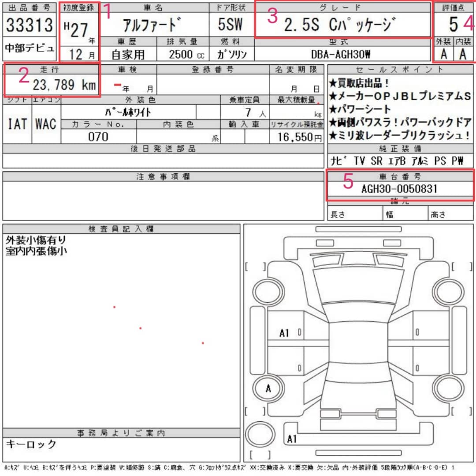Click the model code DBA-AGH30W
The width and height of the screenshot is (476, 476).
tap(341, 54)
